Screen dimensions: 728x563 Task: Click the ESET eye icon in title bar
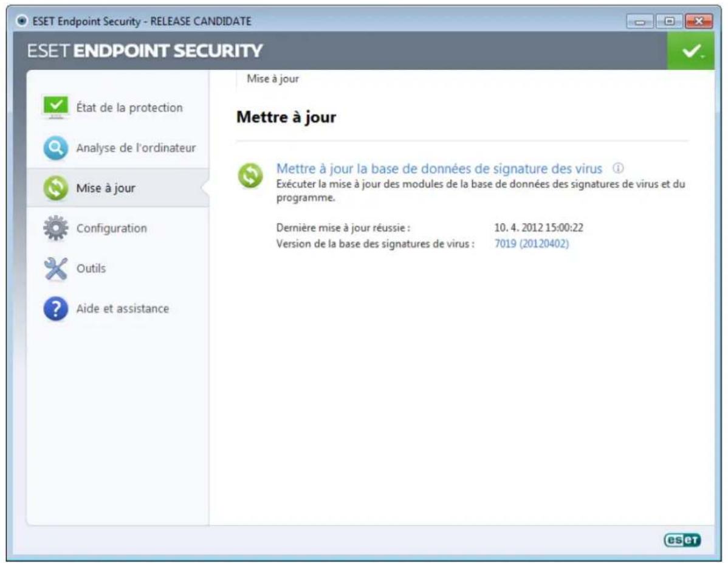click(x=21, y=21)
